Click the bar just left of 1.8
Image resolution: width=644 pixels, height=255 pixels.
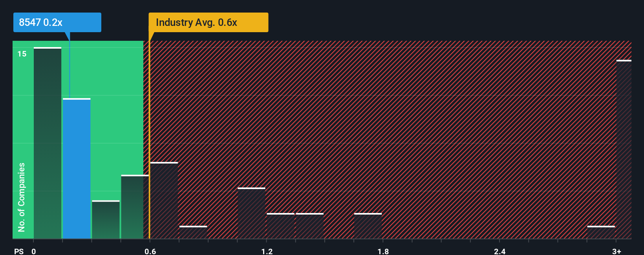[368, 226]
